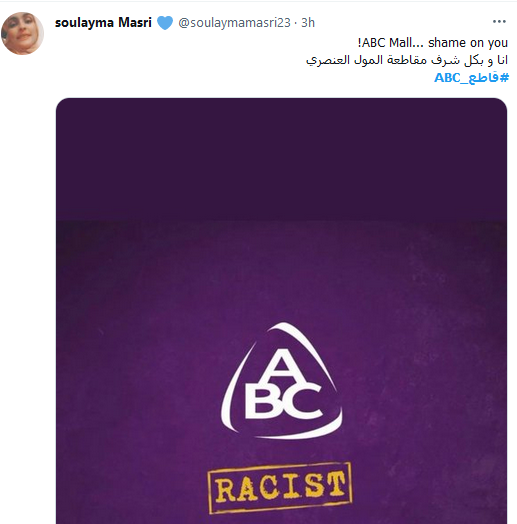The width and height of the screenshot is (517, 524).
Task: Open the attached purple image
Action: (x=281, y=311)
